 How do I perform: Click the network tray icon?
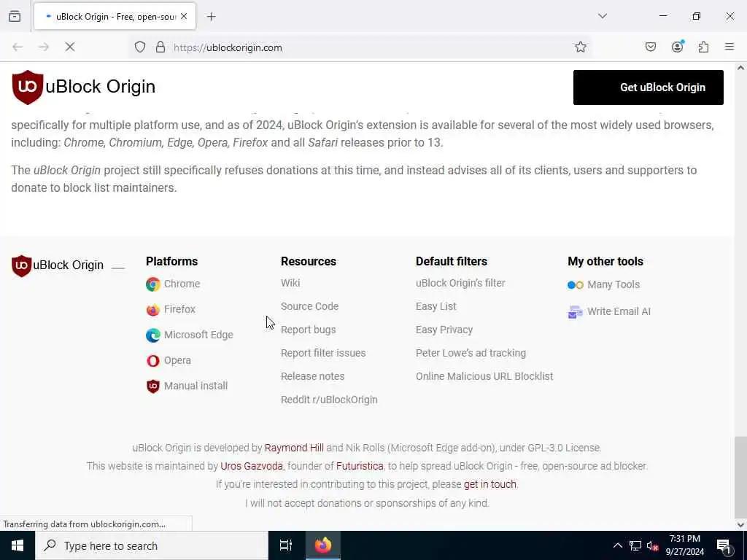click(x=635, y=545)
